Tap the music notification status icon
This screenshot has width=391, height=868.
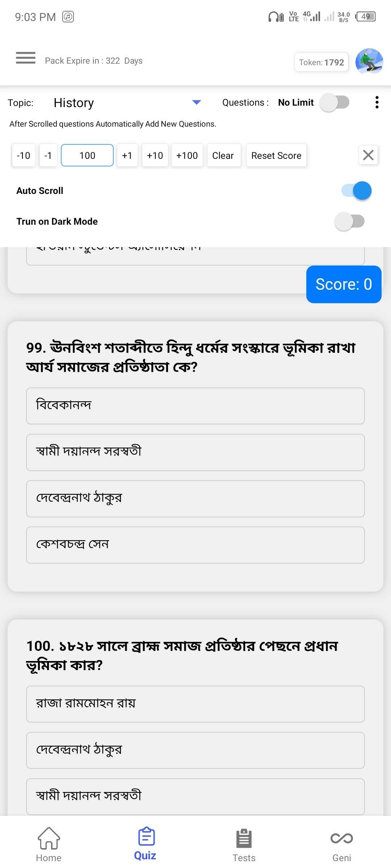68,17
